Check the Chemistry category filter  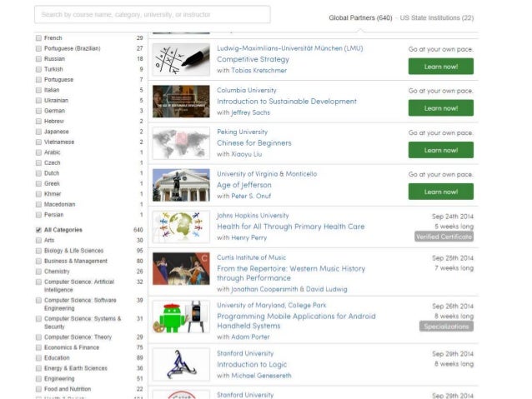(x=38, y=272)
